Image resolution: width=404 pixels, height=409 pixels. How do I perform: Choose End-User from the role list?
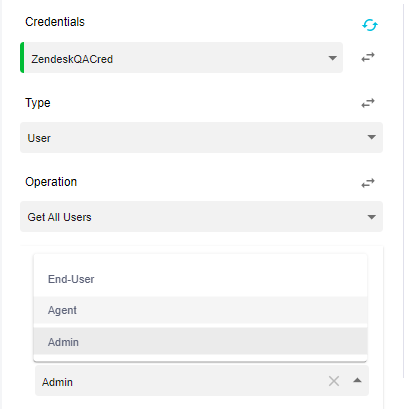click(200, 279)
